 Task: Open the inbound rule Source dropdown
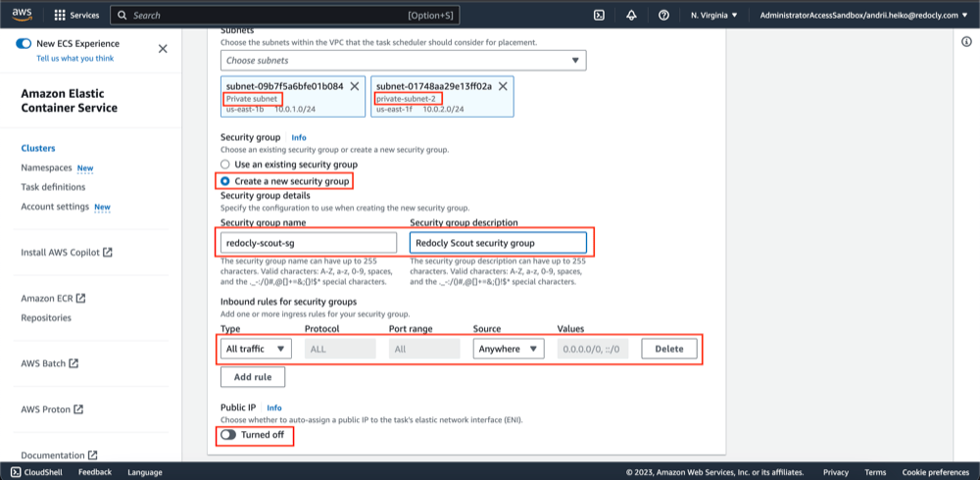509,349
